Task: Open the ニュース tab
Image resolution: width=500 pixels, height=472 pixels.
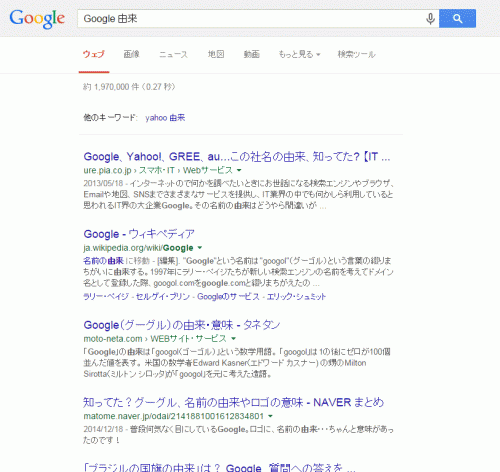Action: (x=173, y=54)
